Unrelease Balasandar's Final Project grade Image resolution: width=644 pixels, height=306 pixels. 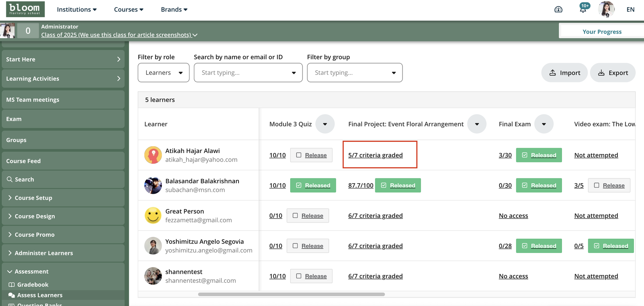[x=398, y=186]
